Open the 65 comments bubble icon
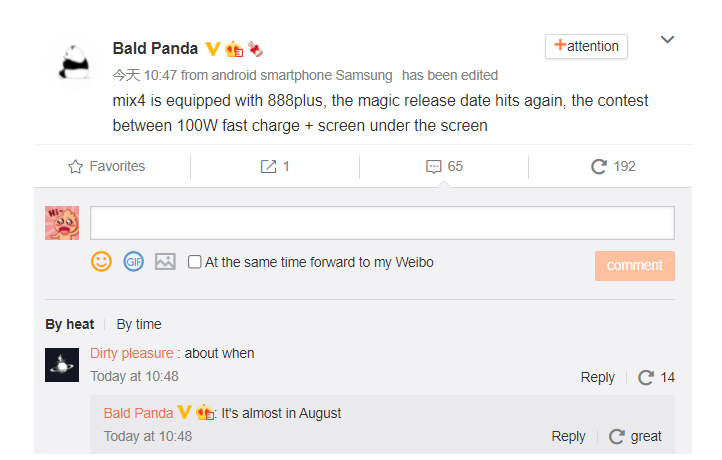The height and width of the screenshot is (460, 722). pyautogui.click(x=434, y=166)
